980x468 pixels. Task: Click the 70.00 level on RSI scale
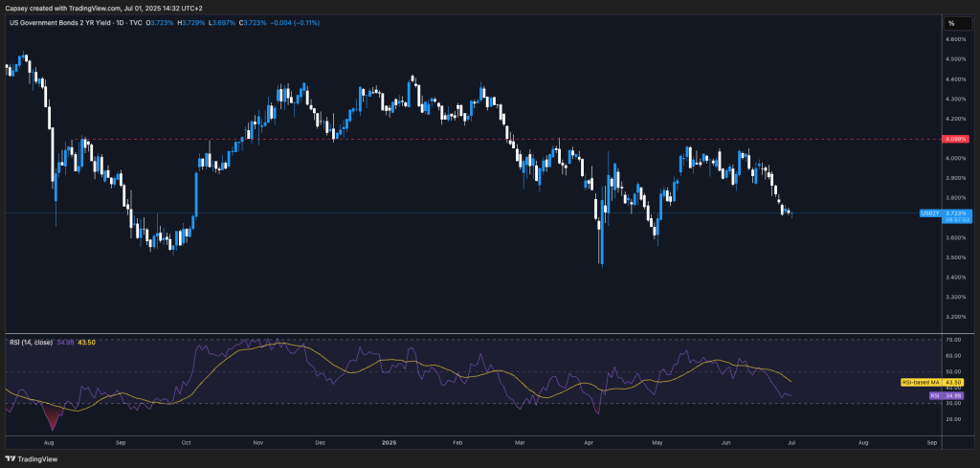tap(953, 340)
